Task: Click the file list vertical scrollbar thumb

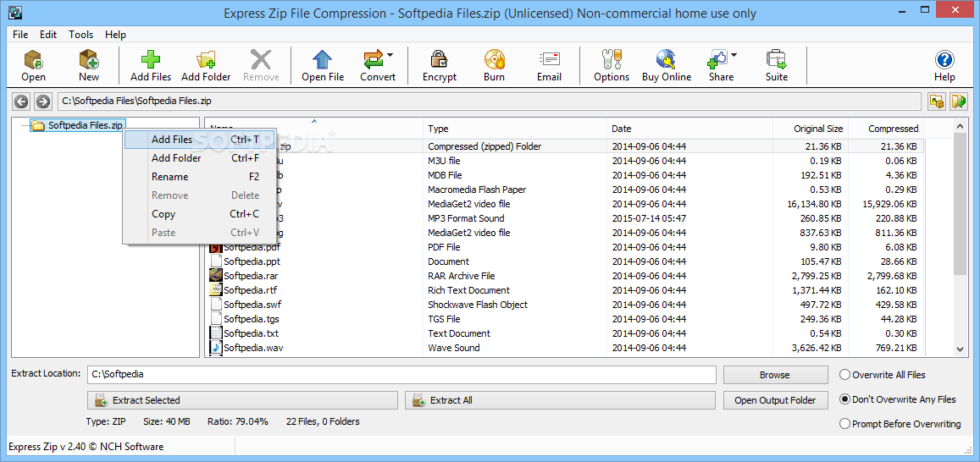Action: tap(961, 204)
